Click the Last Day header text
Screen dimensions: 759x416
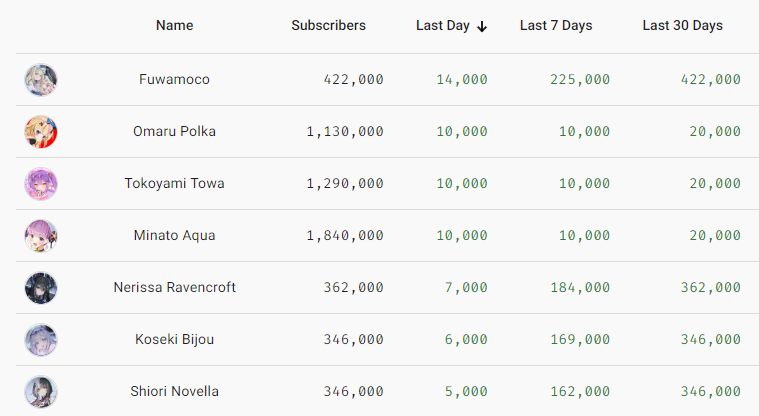443,26
